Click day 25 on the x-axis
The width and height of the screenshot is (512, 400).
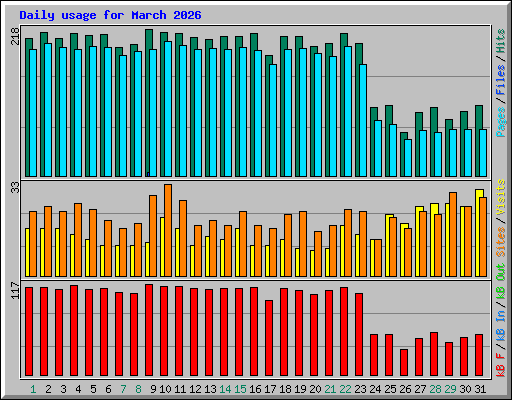tap(390, 389)
